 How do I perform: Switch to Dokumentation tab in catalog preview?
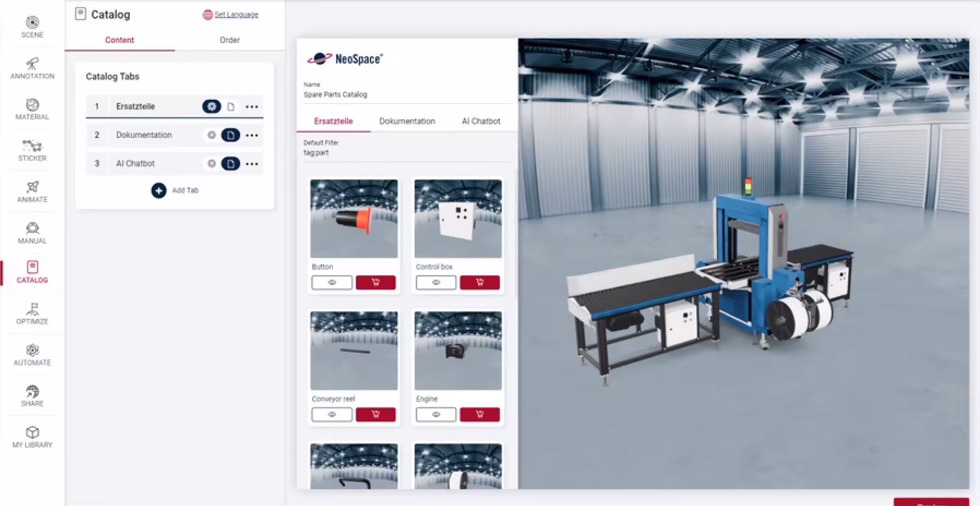click(407, 121)
